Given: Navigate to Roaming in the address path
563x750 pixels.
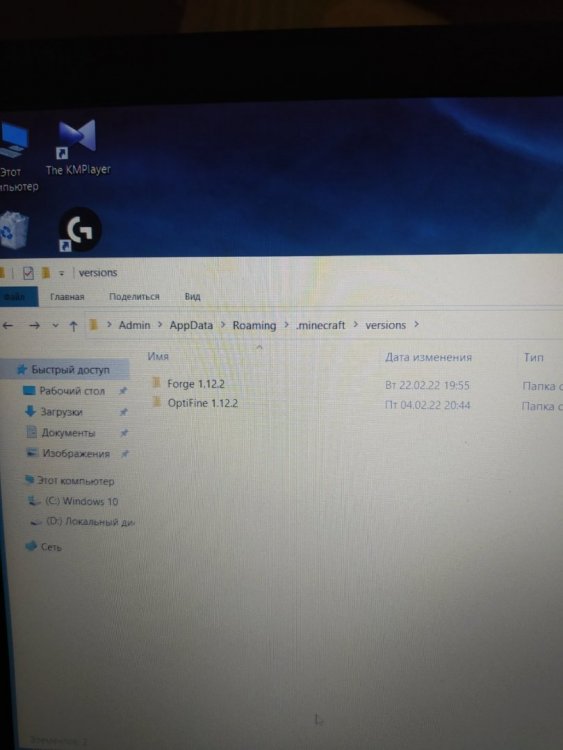Looking at the screenshot, I should tap(254, 325).
